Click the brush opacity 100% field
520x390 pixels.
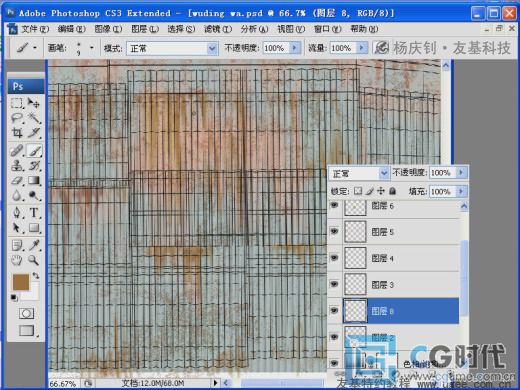[x=276, y=48]
